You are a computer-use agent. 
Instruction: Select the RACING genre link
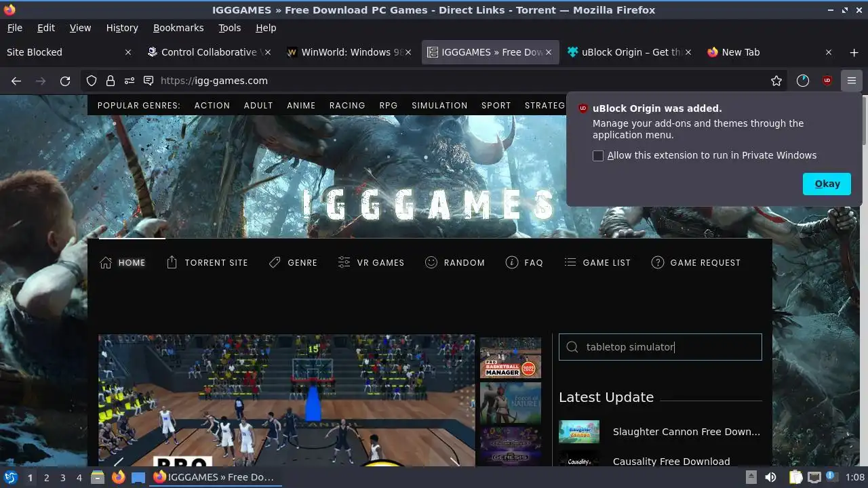click(347, 106)
